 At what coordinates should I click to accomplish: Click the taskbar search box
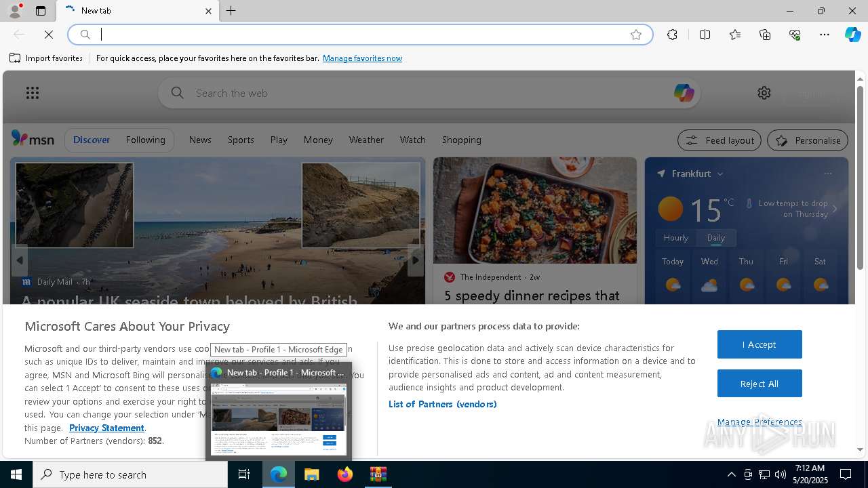[x=130, y=474]
